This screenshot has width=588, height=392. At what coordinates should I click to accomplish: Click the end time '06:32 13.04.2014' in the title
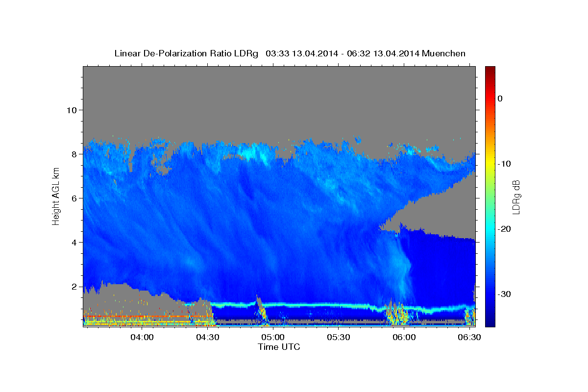point(383,53)
